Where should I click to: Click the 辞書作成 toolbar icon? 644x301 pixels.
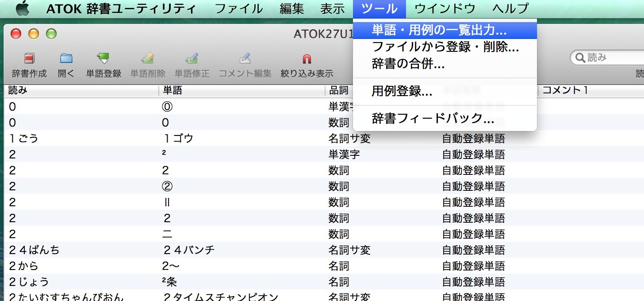click(x=29, y=58)
